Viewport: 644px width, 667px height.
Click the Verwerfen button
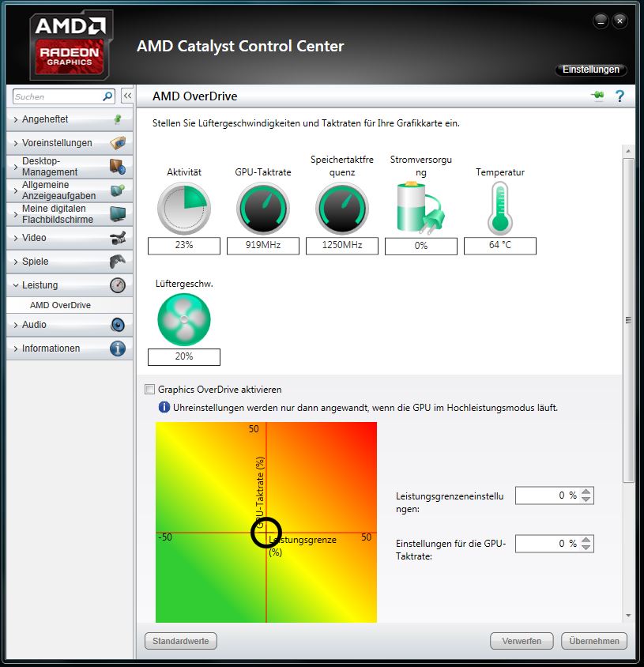(x=522, y=641)
